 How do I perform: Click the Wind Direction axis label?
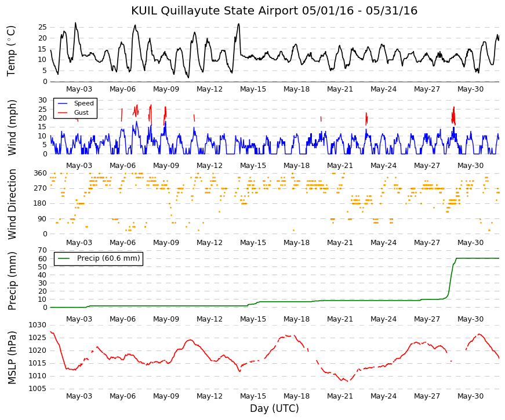point(11,204)
